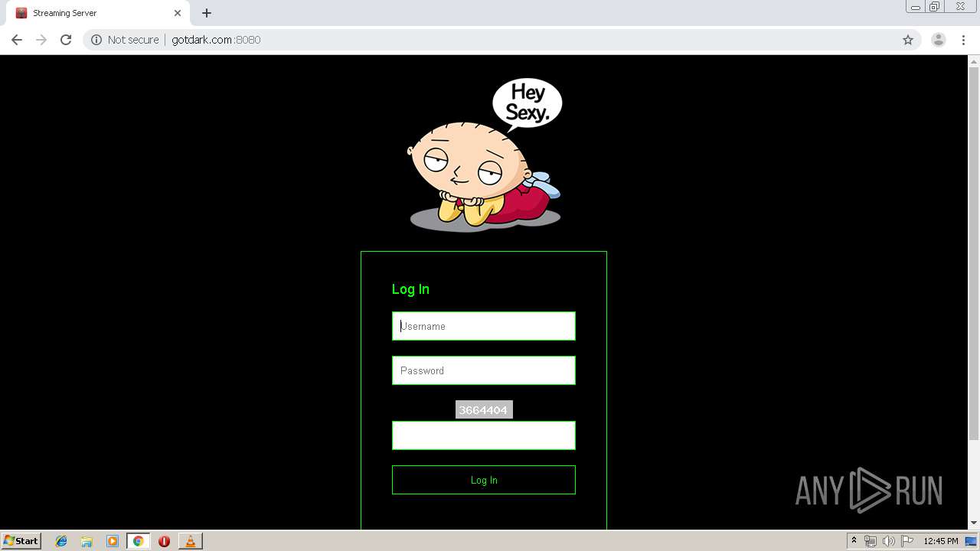Click the 'Log In' heading text
Screen dimensions: 980x551
click(x=410, y=289)
